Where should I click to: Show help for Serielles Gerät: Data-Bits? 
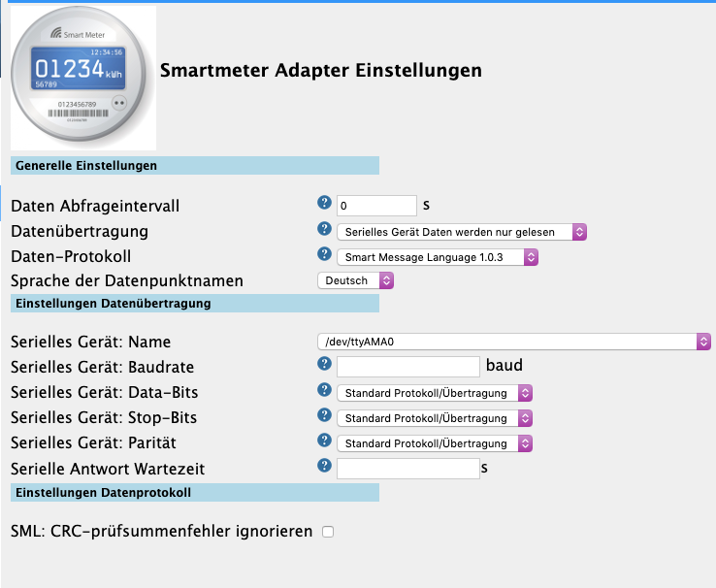(x=324, y=390)
